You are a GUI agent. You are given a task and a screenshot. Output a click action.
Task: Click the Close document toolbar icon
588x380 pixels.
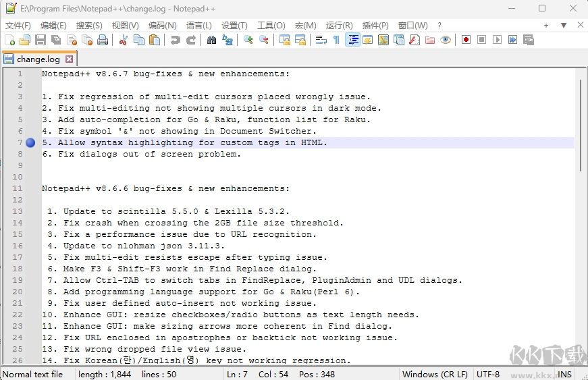pos(72,40)
